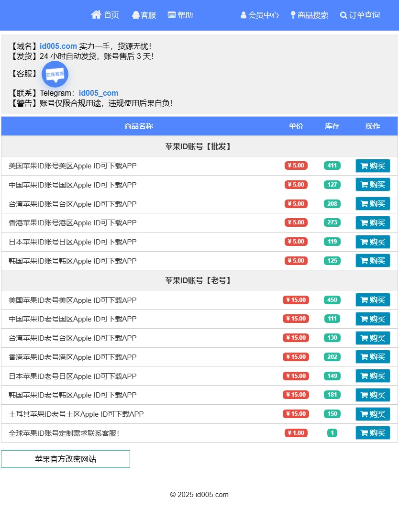Viewport: 399px width, 532px height.
Task: Go to 首页 home in the top navigation
Action: (x=105, y=15)
